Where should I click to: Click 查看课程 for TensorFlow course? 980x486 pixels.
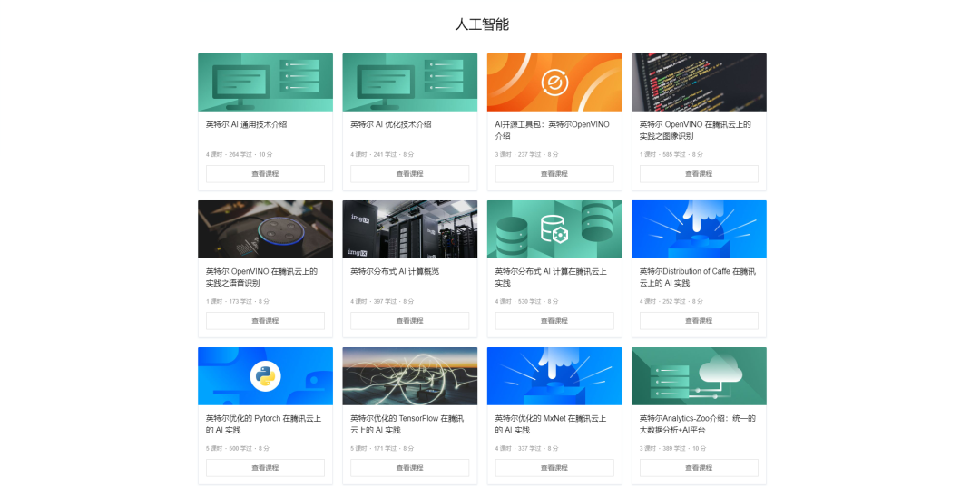[x=409, y=467]
